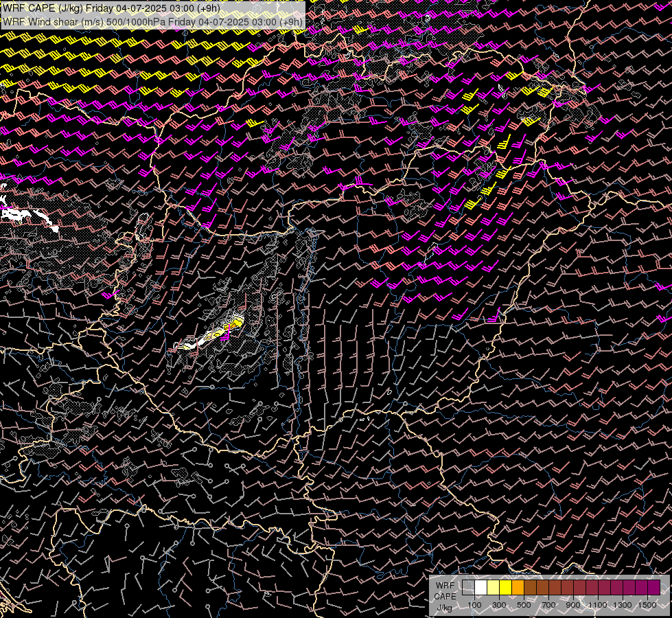
Task: Click the WRF label in the legend box
Action: pos(445,586)
